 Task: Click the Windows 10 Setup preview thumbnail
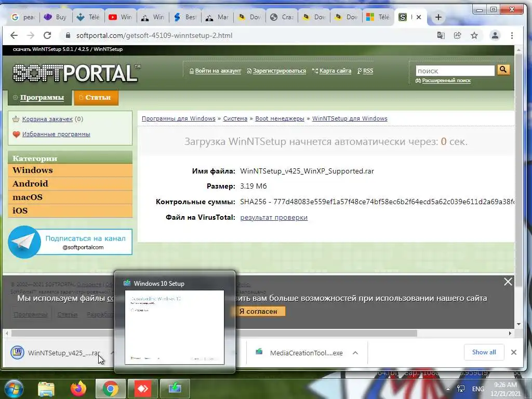click(175, 327)
